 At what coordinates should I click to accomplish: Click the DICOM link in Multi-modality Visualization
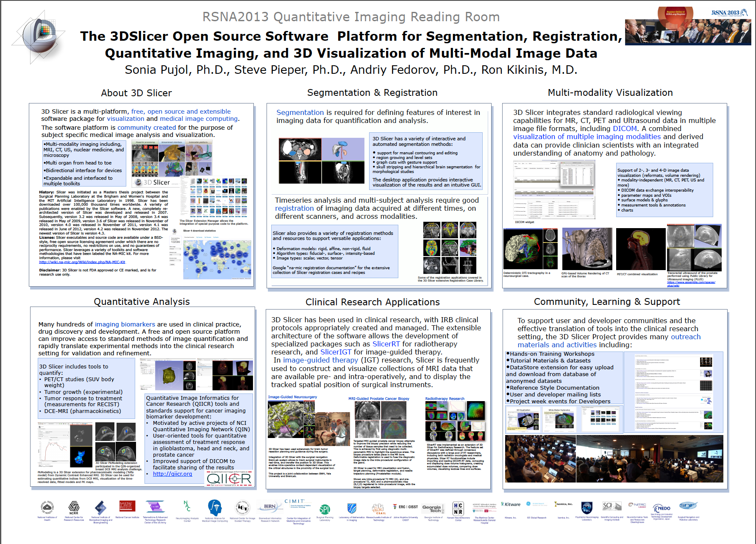[x=625, y=128]
